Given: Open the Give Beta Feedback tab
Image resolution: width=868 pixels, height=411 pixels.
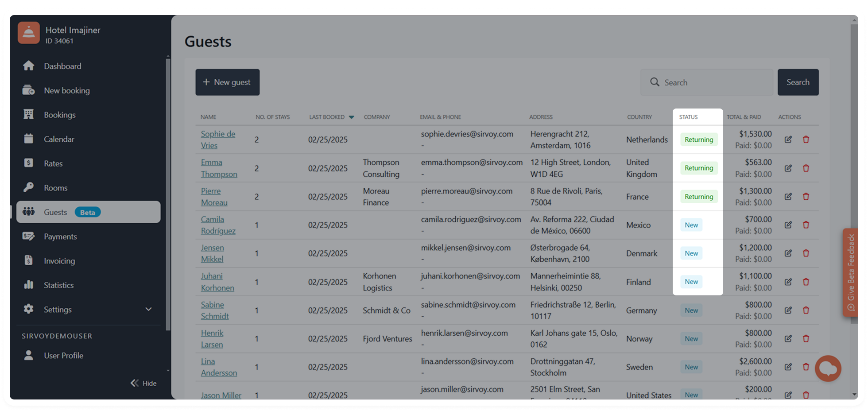Looking at the screenshot, I should pos(850,272).
